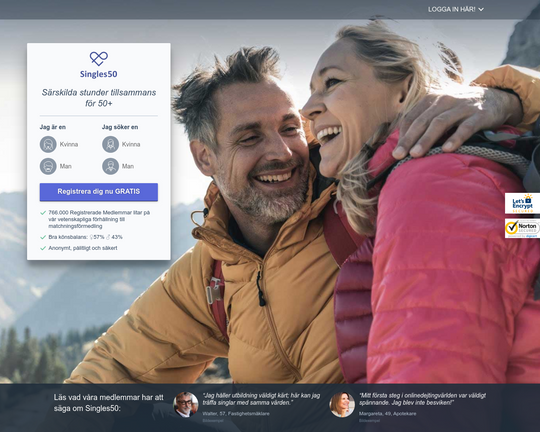
Task: Click checkmark beside 766.000 members line
Action: point(43,213)
